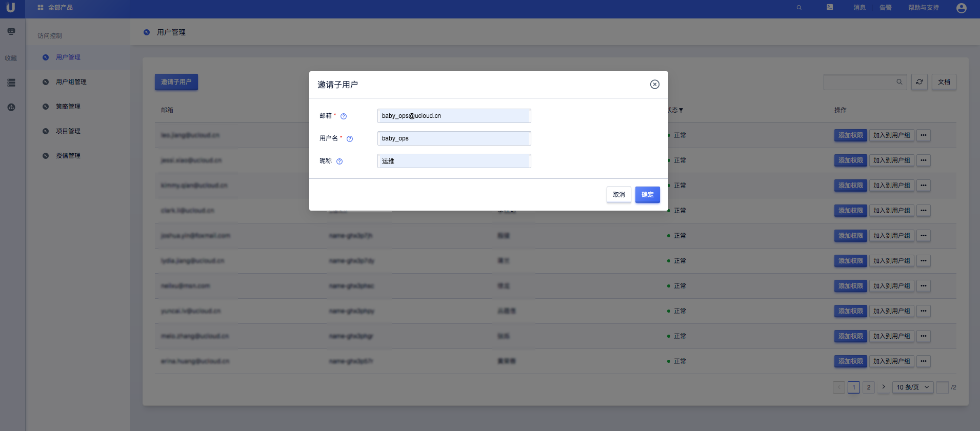This screenshot has height=431, width=980.
Task: Open the terminal icon in top bar
Action: click(830, 8)
